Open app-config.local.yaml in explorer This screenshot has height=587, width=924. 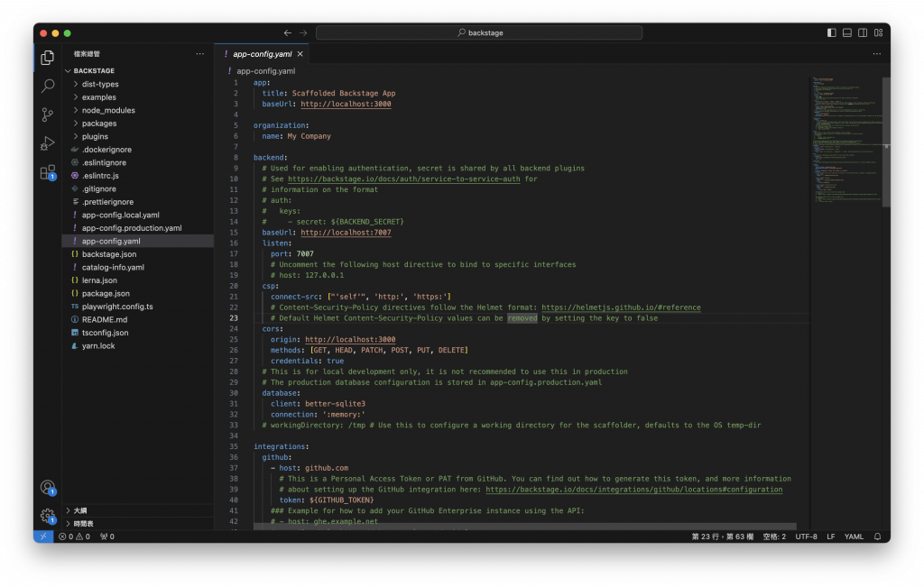(x=138, y=215)
